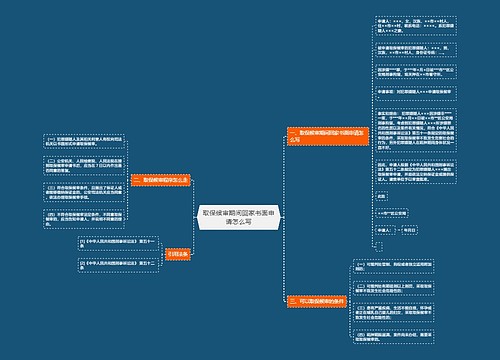500x360 pixels.
Task: Select the orange node 一、取保候审期间回家书面申请怎么写
Action: click(328, 136)
